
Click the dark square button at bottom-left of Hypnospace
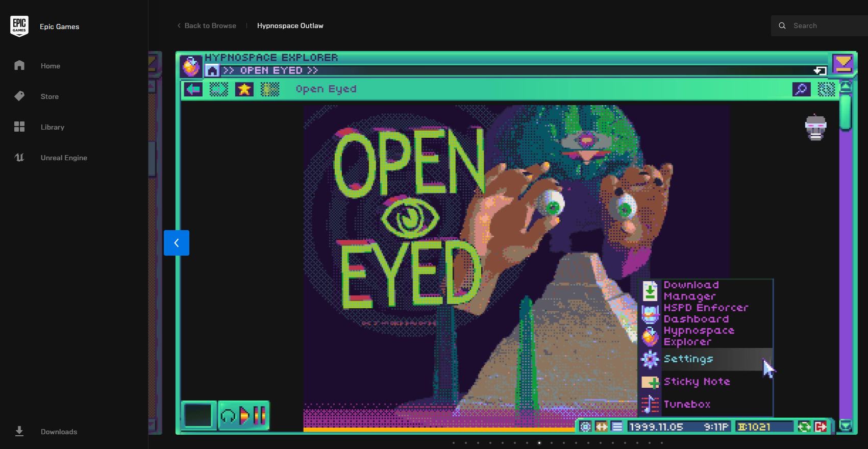click(x=199, y=415)
